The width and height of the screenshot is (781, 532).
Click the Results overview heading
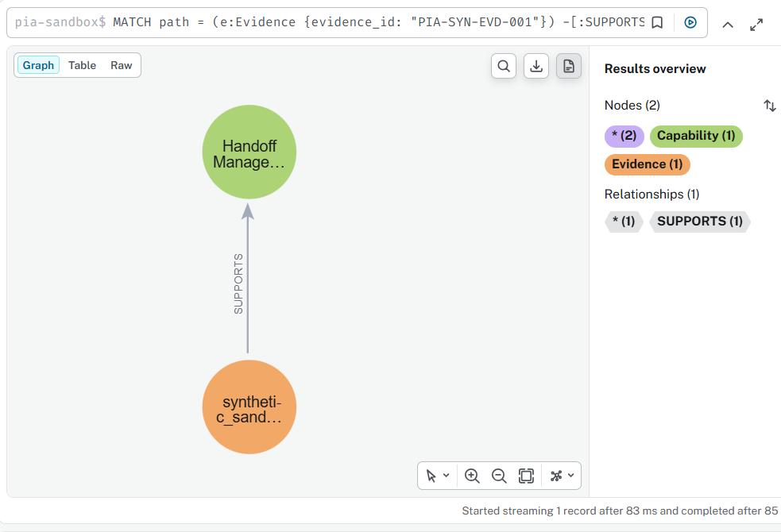655,69
